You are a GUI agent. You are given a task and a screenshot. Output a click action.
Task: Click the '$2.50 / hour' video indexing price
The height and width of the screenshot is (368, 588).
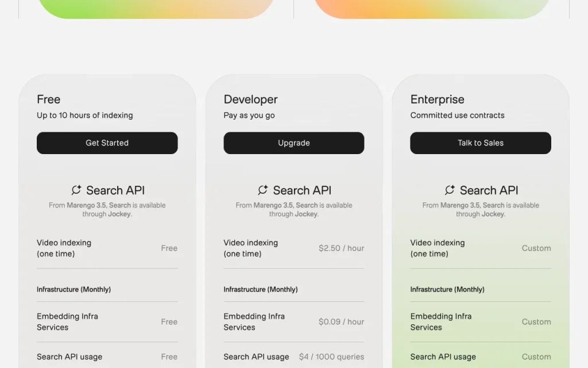click(341, 248)
